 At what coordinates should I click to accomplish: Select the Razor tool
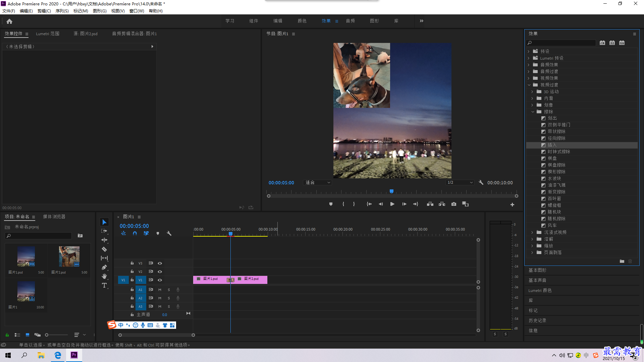[104, 249]
